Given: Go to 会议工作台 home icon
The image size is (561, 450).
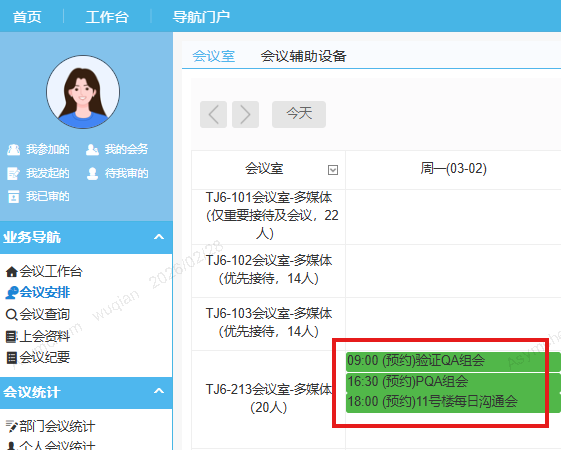Looking at the screenshot, I should pos(11,272).
